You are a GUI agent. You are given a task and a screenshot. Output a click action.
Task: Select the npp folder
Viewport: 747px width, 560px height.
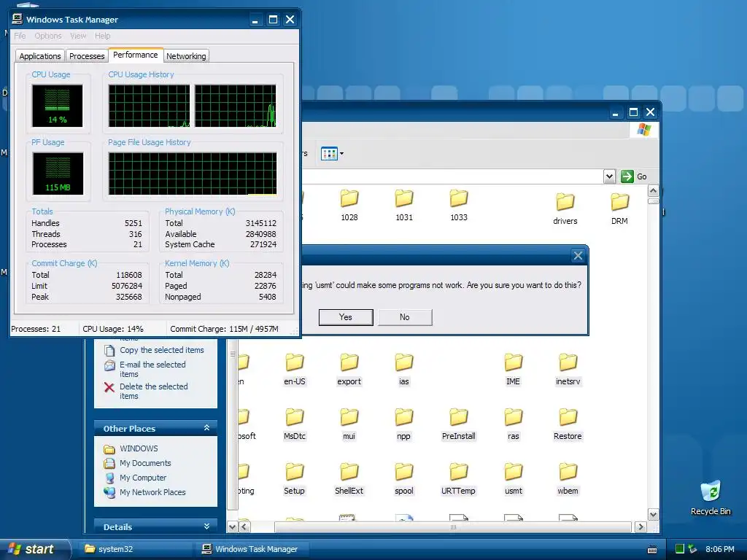point(404,424)
